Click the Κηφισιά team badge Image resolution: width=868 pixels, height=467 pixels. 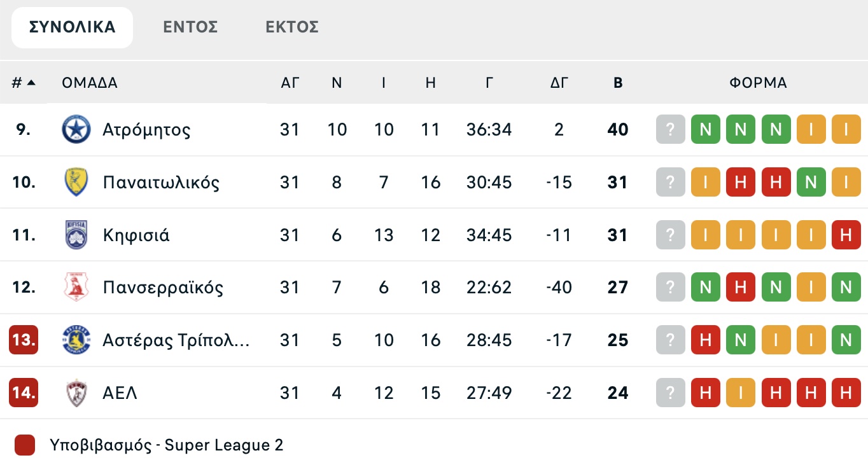(x=76, y=235)
